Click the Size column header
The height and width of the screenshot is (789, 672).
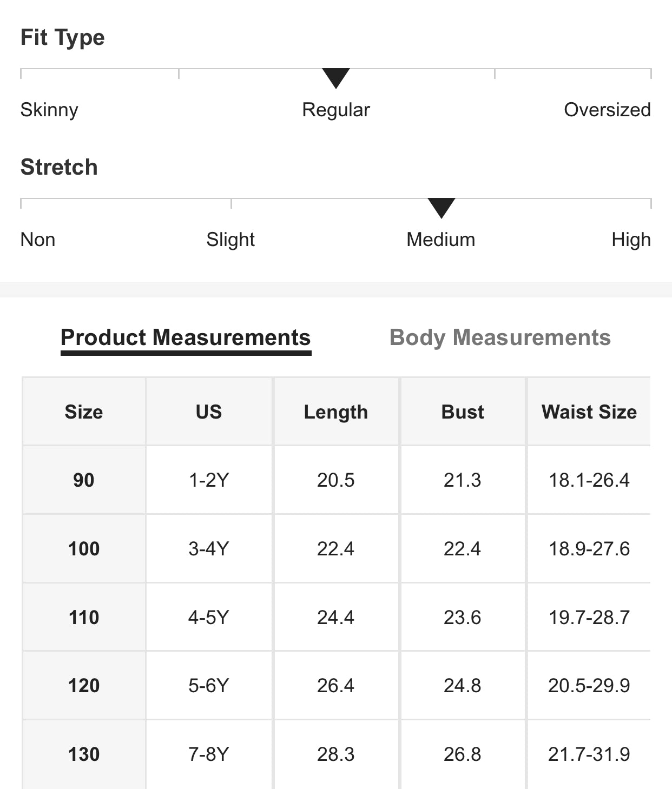point(84,412)
